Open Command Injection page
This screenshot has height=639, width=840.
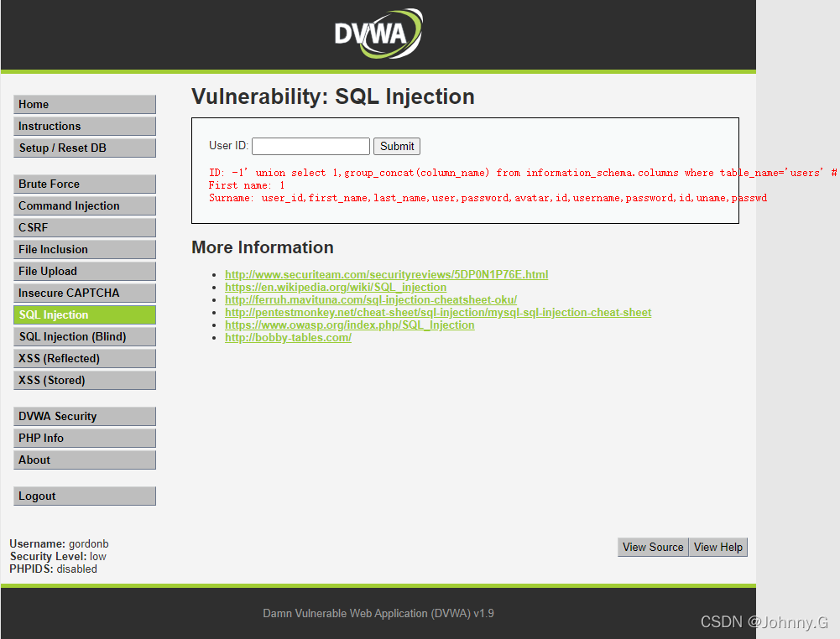(85, 206)
